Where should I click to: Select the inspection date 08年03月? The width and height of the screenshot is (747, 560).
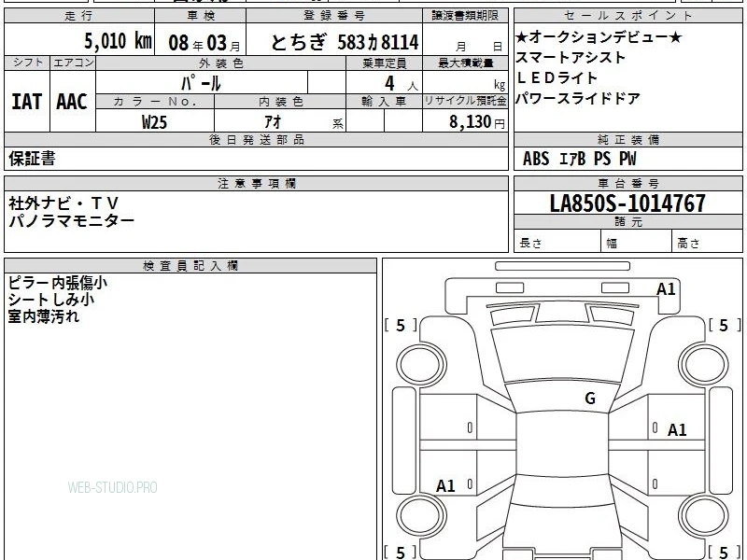[204, 43]
